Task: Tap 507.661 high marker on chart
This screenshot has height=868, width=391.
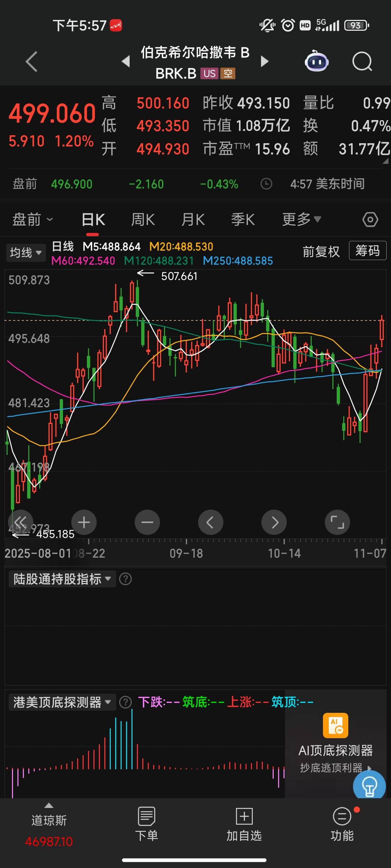Action: pos(179,276)
